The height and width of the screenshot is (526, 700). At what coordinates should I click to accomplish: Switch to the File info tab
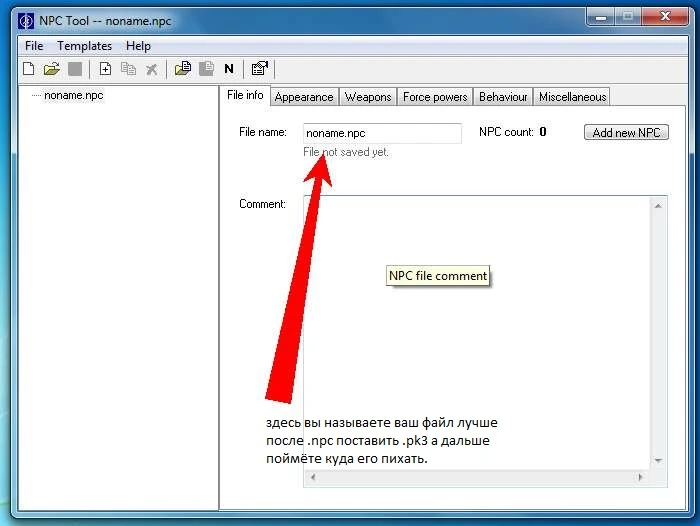(245, 95)
